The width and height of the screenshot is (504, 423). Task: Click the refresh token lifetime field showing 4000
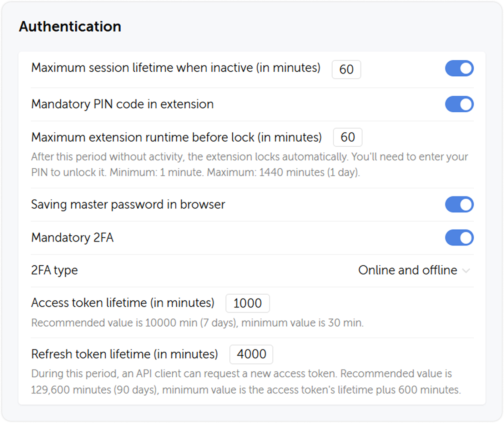click(x=251, y=354)
